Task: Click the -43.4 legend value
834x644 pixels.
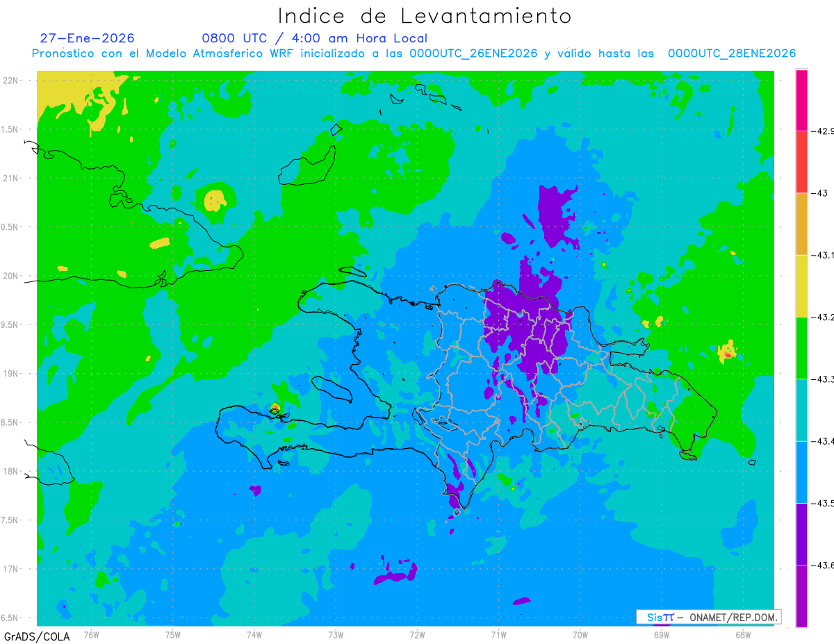Action: 822,441
